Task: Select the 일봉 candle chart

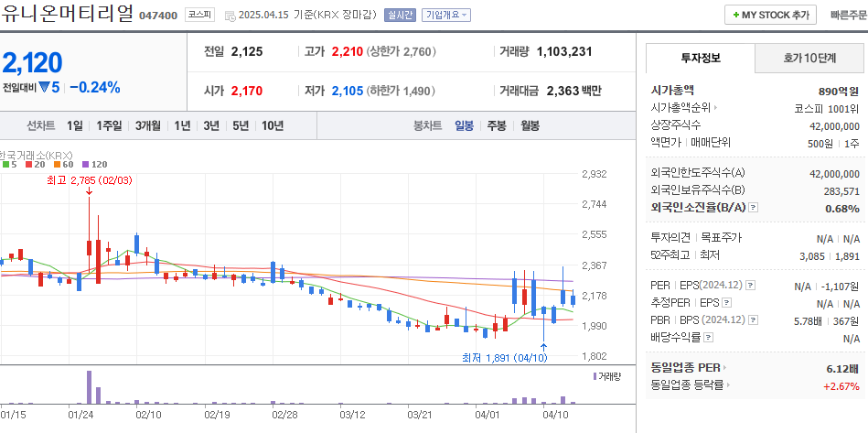Action: (x=464, y=125)
